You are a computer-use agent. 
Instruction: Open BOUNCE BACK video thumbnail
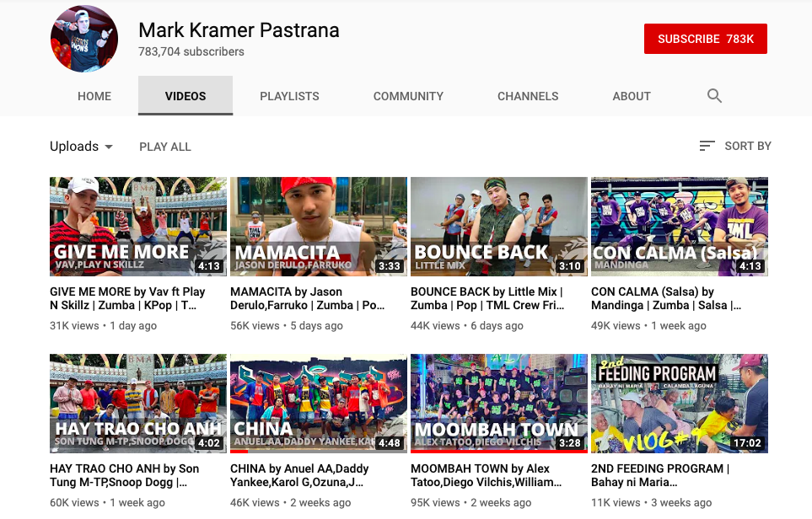click(x=499, y=227)
